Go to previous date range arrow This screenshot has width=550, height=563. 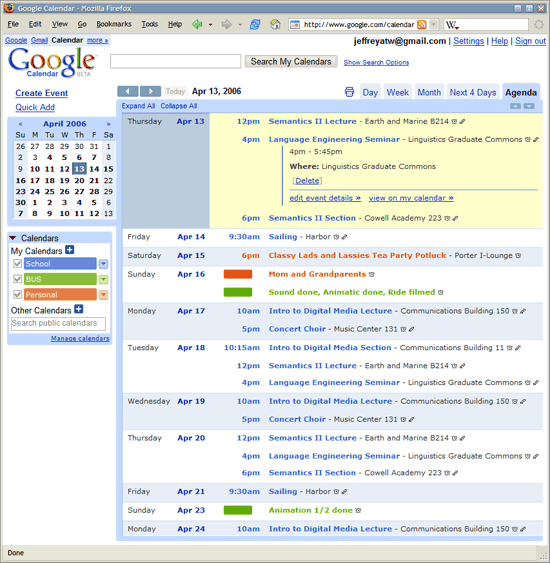pos(127,91)
